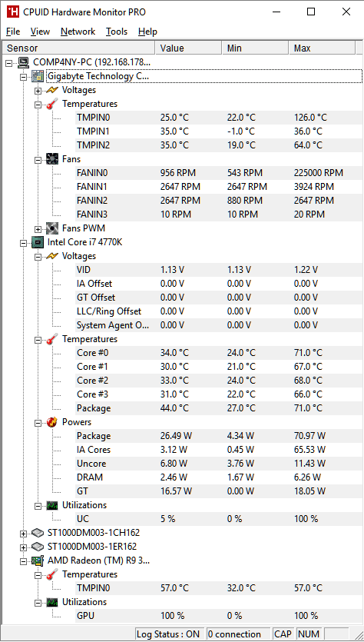The height and width of the screenshot is (642, 364).
Task: Select the Core #0 temperature row
Action: pos(218,353)
